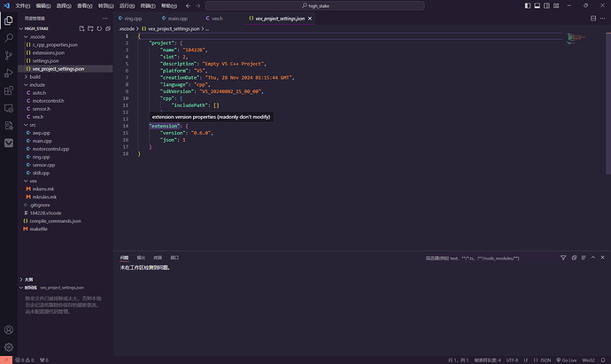Refresh the Explorer file tree

pyautogui.click(x=99, y=28)
